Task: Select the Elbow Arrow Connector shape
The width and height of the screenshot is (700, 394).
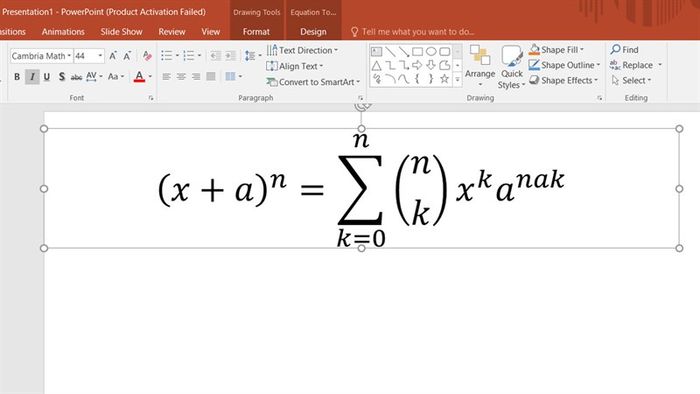Action: 404,66
